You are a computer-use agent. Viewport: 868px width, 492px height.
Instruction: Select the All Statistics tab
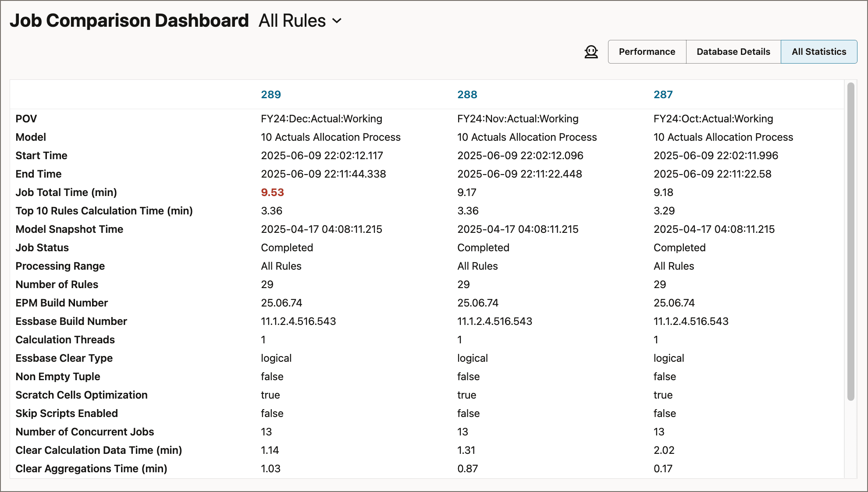tap(818, 52)
